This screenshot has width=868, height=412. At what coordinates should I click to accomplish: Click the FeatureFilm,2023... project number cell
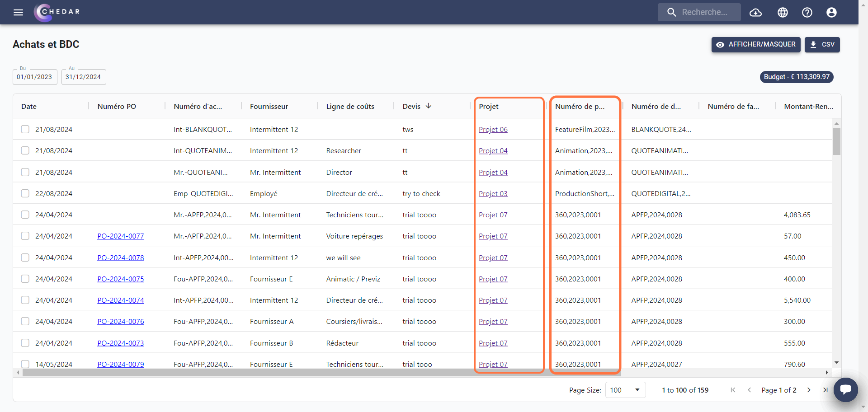(585, 129)
